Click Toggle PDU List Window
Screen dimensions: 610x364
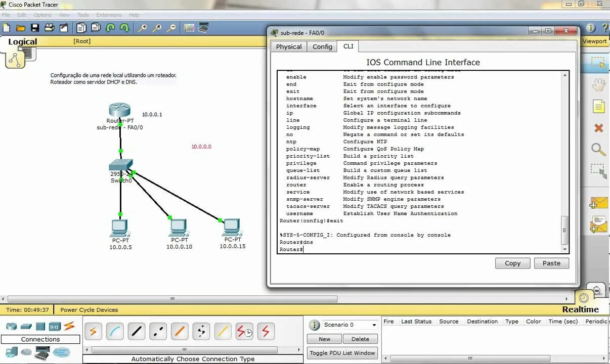[342, 353]
